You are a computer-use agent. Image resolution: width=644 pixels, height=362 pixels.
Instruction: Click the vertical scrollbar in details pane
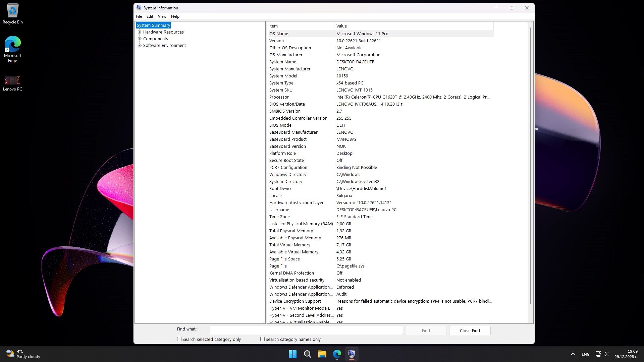530,166
